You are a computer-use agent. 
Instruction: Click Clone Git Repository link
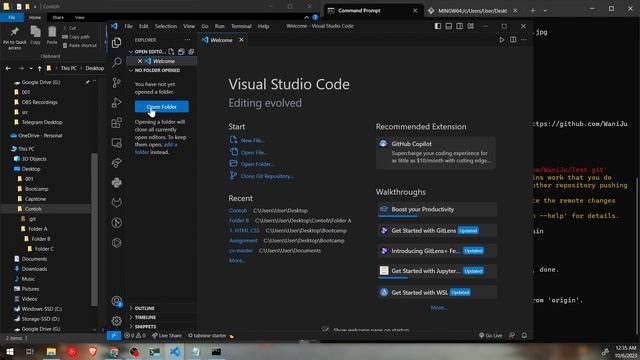pos(267,176)
